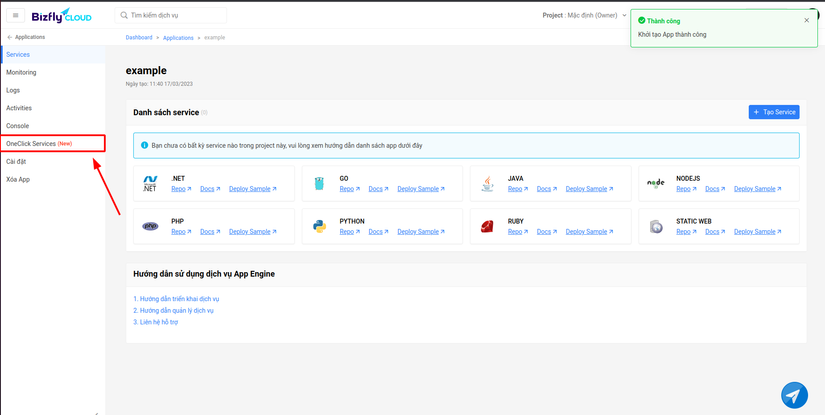Click the Bizfly Cloud logo

(62, 16)
